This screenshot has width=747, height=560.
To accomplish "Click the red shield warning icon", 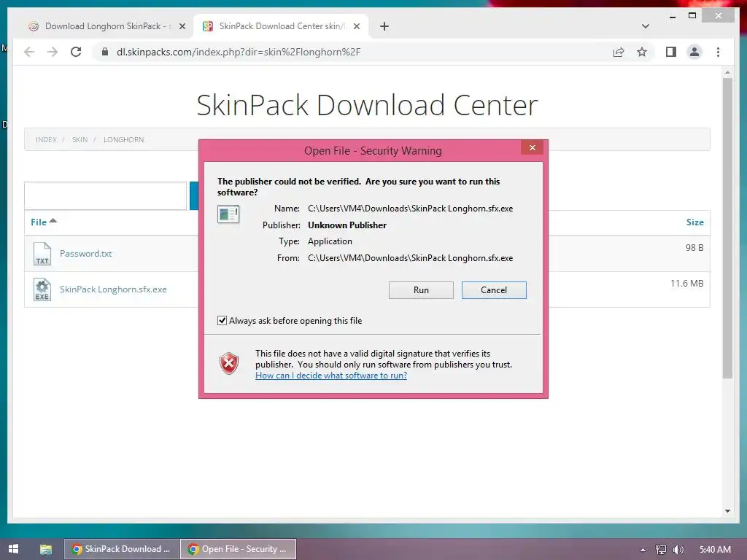I will point(229,364).
